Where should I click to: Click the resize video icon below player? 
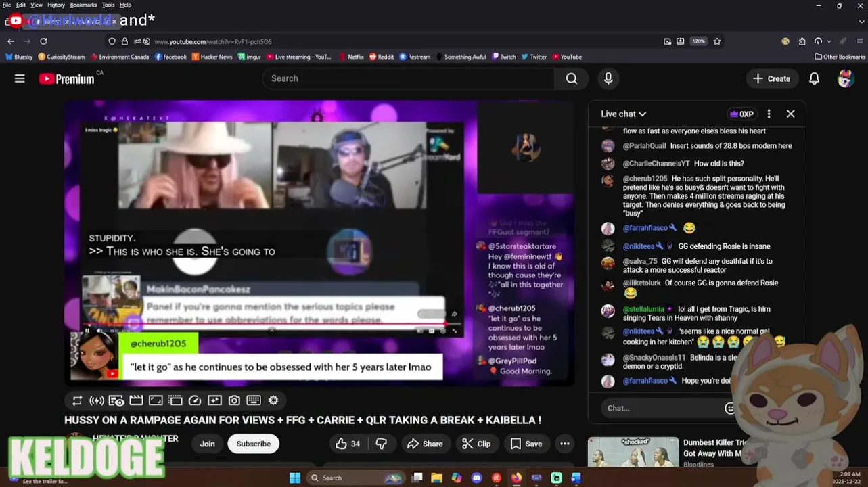click(x=156, y=400)
